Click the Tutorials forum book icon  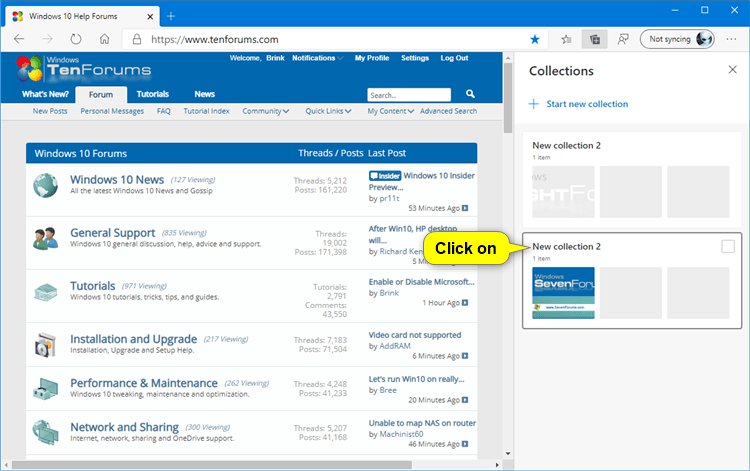pyautogui.click(x=45, y=292)
